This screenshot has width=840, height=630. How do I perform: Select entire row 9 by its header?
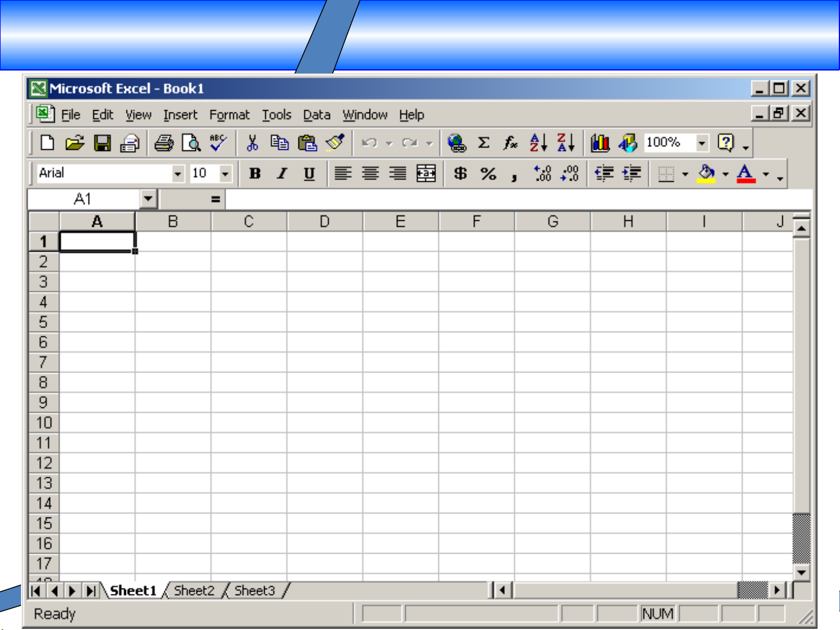(x=44, y=403)
